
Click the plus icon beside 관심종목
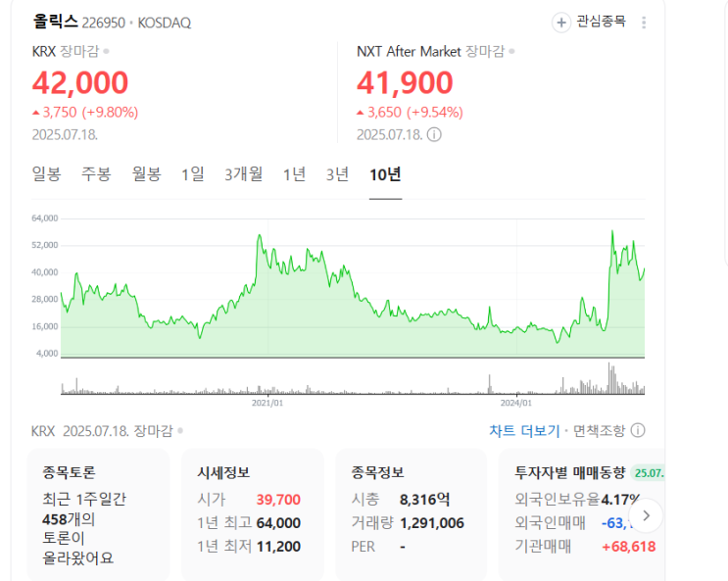[561, 22]
